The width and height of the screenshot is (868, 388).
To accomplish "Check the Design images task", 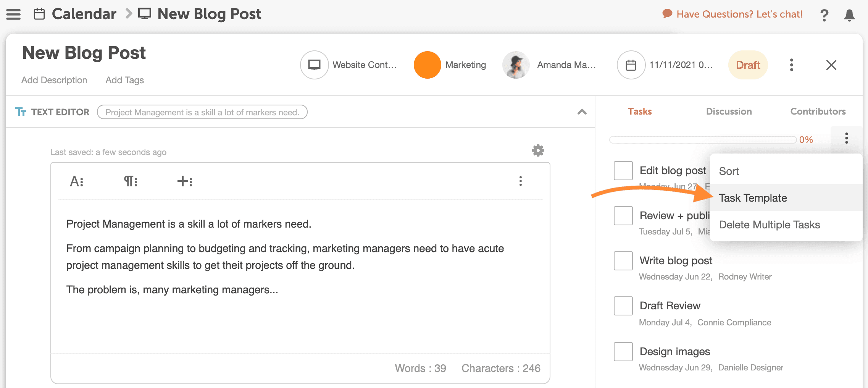I will click(x=623, y=352).
